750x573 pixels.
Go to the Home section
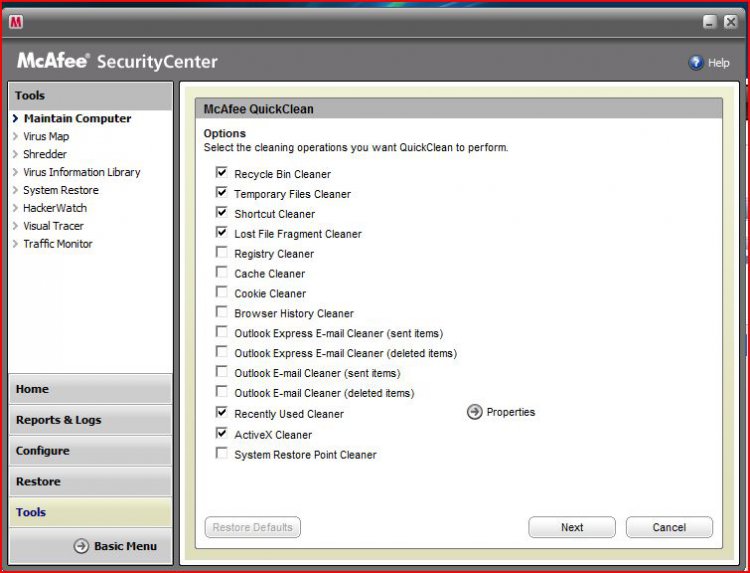[x=90, y=389]
